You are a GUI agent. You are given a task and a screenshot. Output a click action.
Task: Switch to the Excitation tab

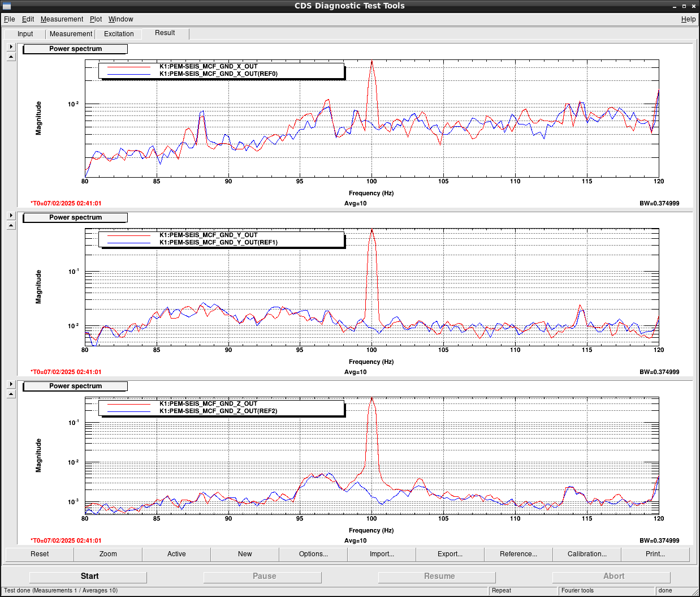coord(119,34)
